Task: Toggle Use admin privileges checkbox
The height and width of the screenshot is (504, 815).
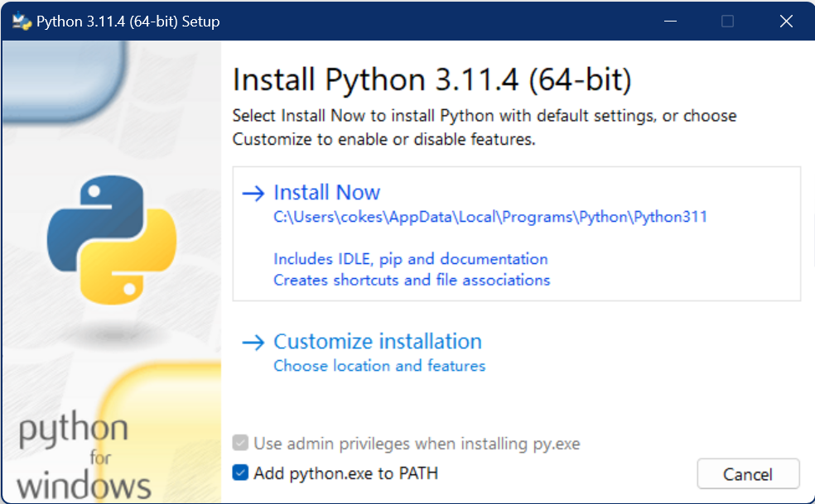Action: 240,443
